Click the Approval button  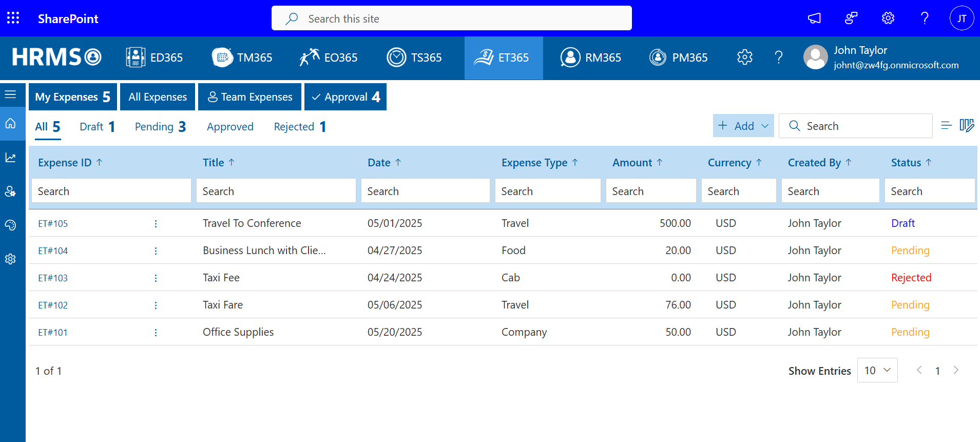(345, 97)
